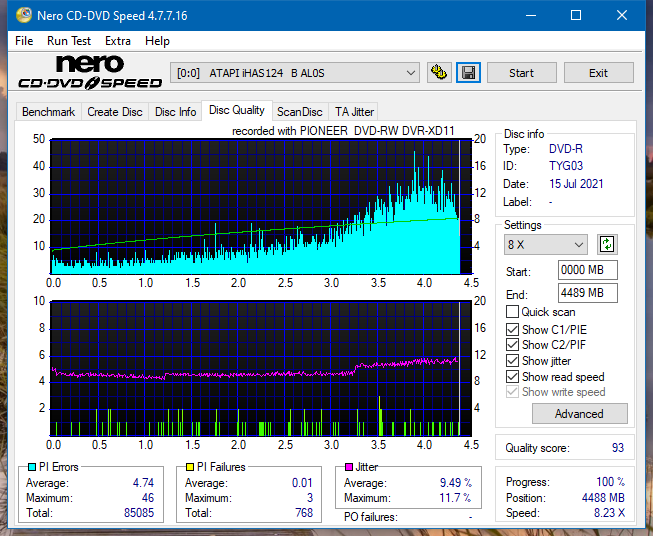This screenshot has height=536, width=653.
Task: Open the Help menu
Action: pyautogui.click(x=157, y=41)
